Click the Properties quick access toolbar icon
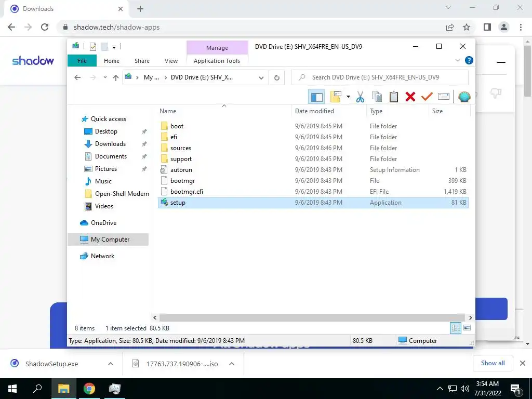This screenshot has height=399, width=532. (x=92, y=47)
